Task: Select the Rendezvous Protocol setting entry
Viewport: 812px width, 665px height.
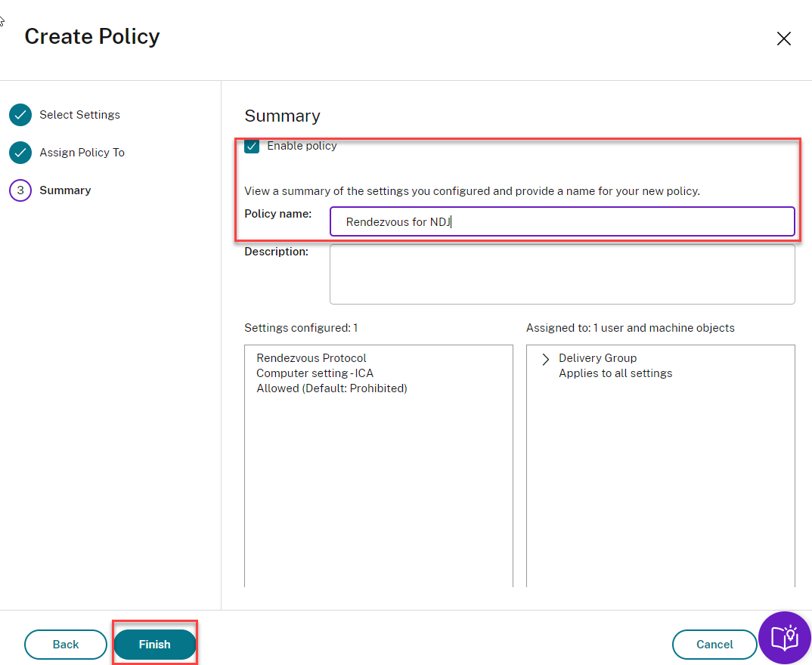Action: 311,358
